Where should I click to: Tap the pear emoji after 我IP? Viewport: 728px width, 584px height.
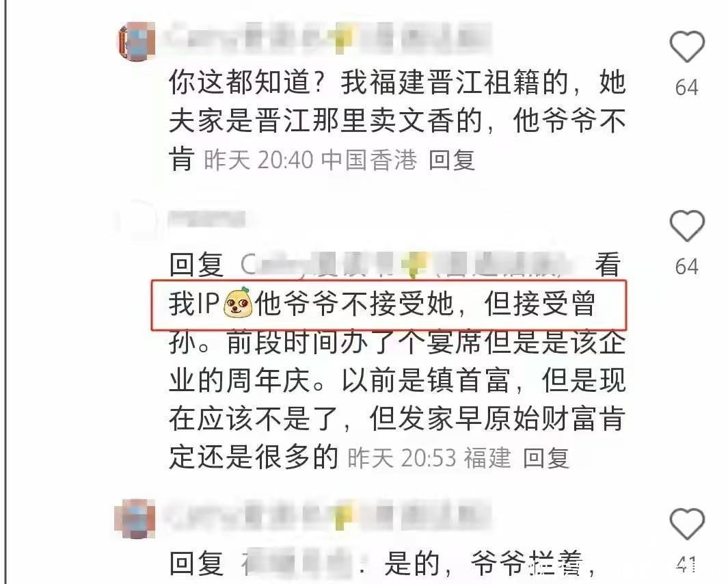click(x=238, y=303)
